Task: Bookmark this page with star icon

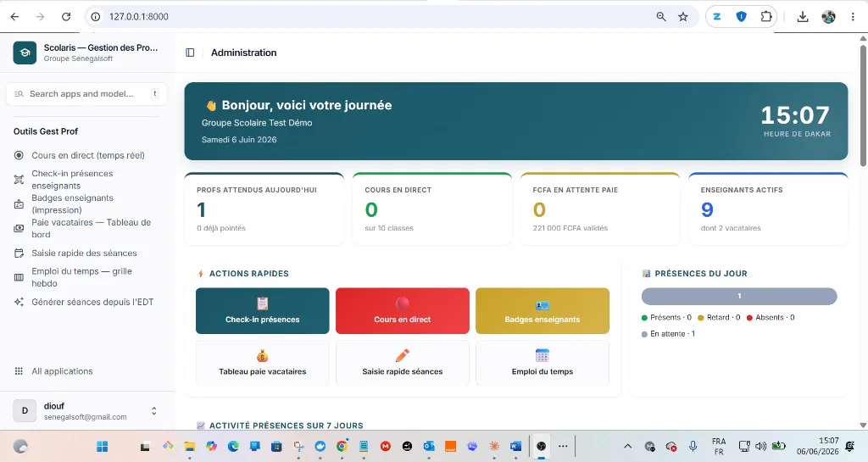Action: [x=683, y=17]
